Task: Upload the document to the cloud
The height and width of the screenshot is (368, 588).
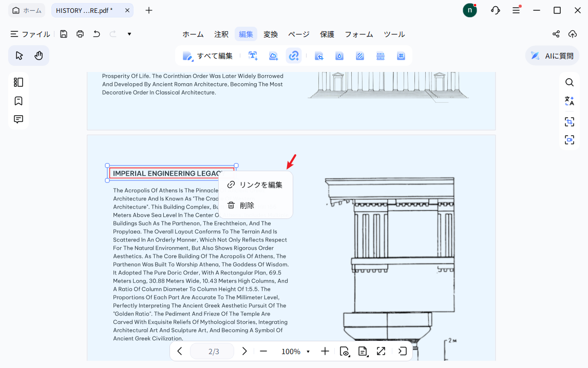Action: 573,34
